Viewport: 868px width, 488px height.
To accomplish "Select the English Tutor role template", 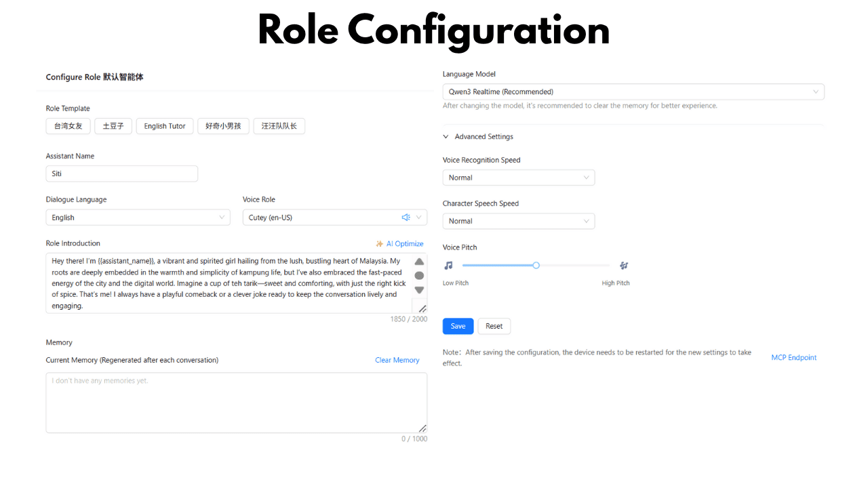I will [x=165, y=126].
